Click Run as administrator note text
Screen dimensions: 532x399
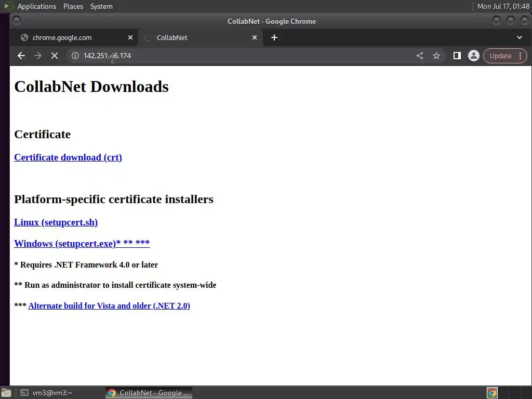point(115,285)
